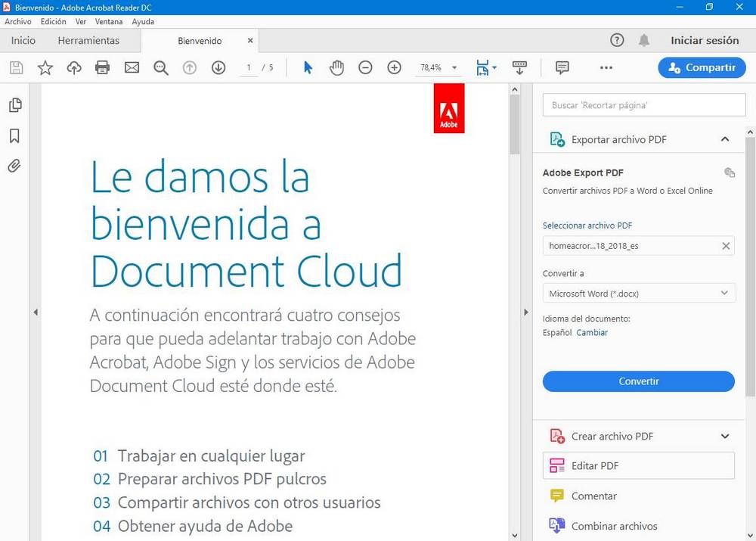This screenshot has height=541, width=756.
Task: Click the Convertir button
Action: pyautogui.click(x=638, y=381)
